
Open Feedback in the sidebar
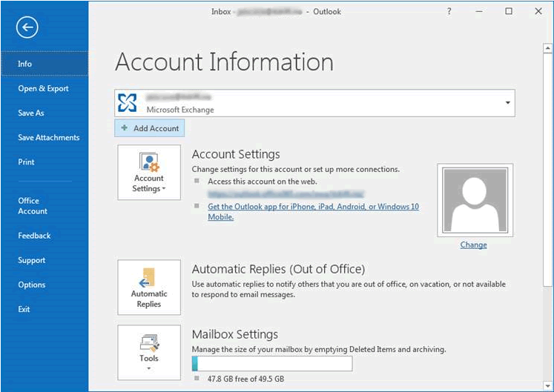tap(34, 236)
